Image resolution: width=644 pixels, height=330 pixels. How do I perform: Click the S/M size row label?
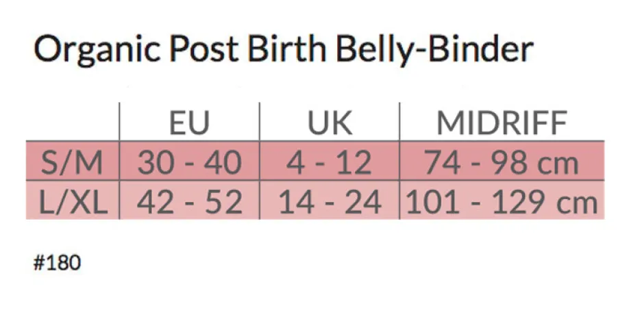click(71, 163)
